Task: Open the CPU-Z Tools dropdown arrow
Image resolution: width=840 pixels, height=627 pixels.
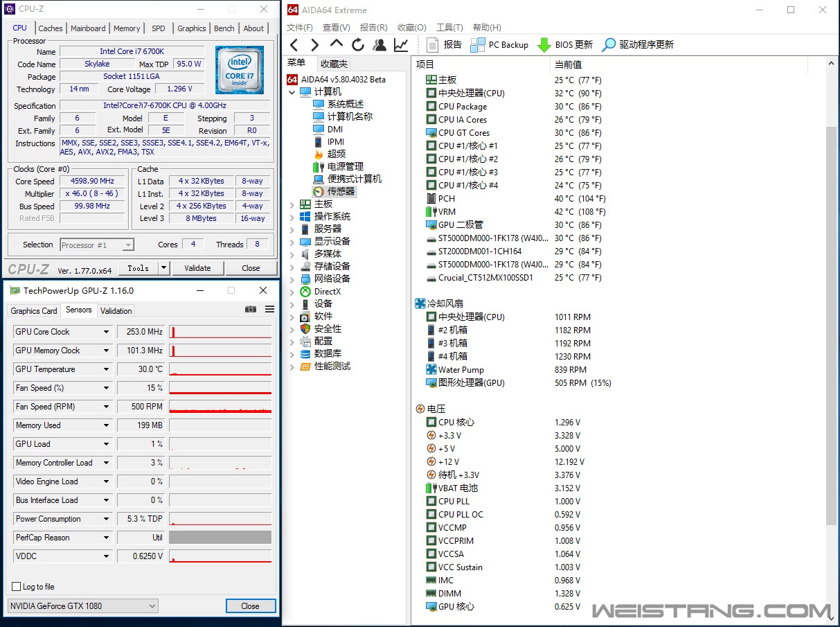Action: point(163,268)
